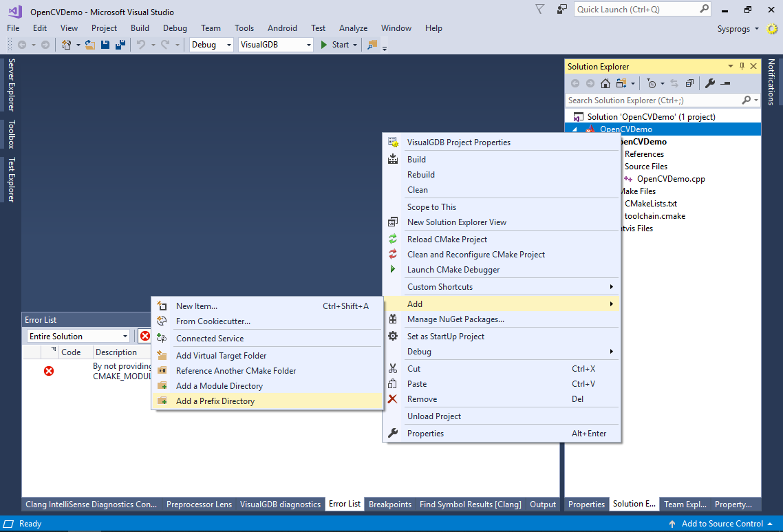Click the Sysprogs account avatar icon
783x532 pixels.
point(772,28)
